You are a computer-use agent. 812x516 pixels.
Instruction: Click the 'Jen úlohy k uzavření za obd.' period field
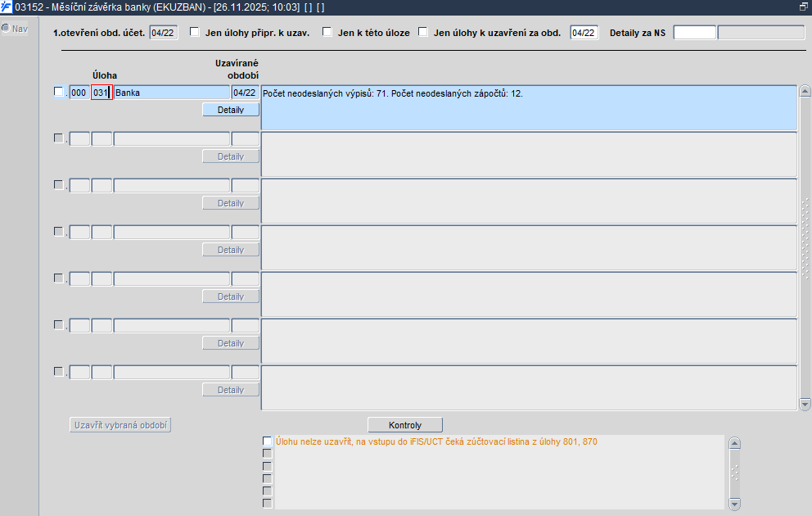point(584,33)
